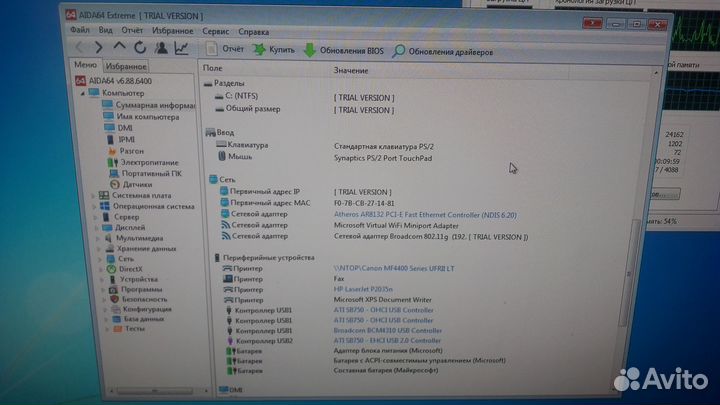
Task: Open the Canon MF4400 Series UFRII LT link
Action: (394, 268)
